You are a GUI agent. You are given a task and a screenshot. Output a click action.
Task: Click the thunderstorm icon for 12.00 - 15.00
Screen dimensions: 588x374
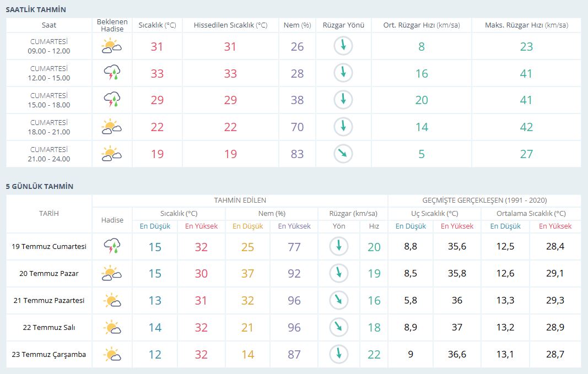[x=112, y=73]
